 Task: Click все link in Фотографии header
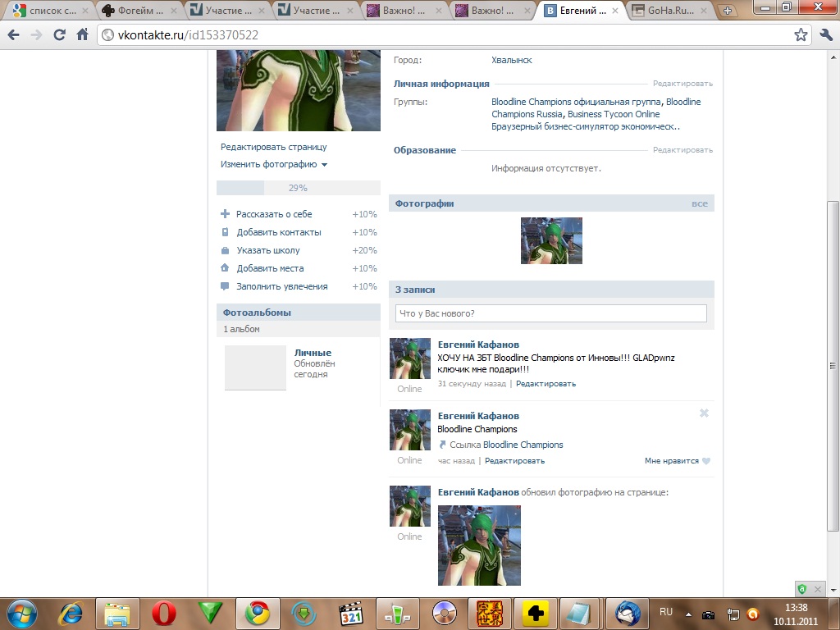click(x=699, y=203)
